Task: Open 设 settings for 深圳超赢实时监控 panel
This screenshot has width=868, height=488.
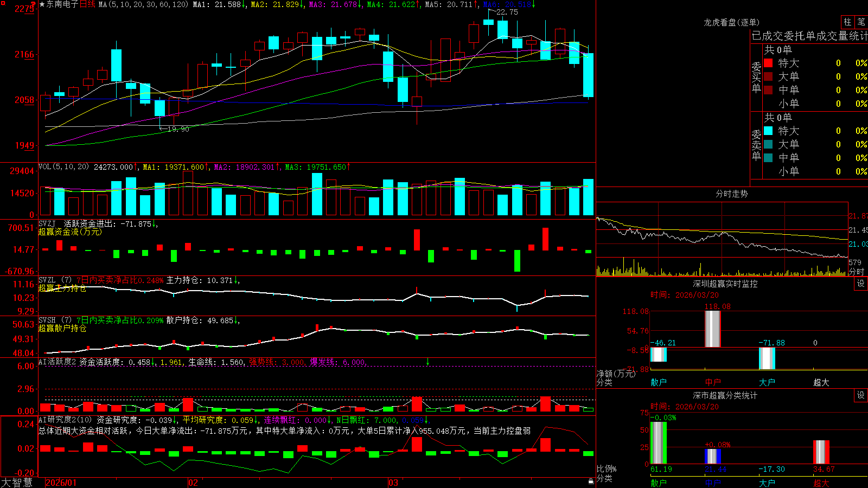Action: pyautogui.click(x=861, y=284)
